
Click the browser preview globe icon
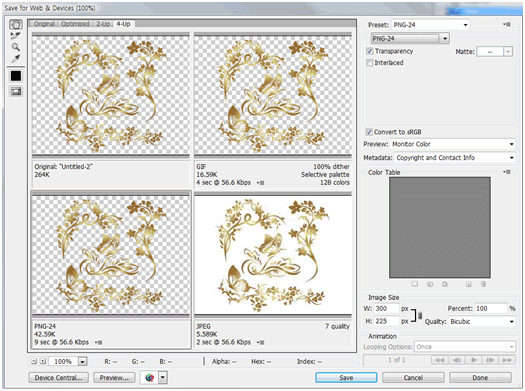[150, 378]
